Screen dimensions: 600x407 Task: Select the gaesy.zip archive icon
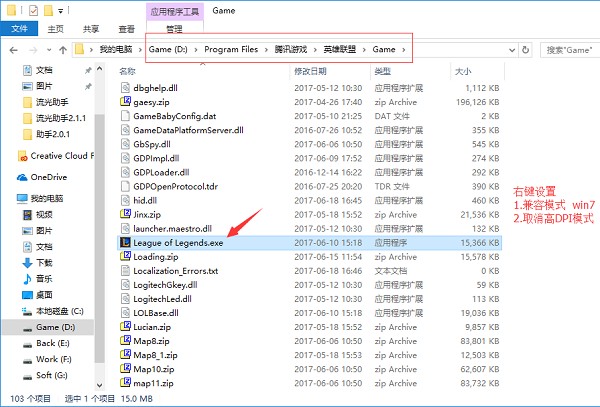(x=125, y=101)
